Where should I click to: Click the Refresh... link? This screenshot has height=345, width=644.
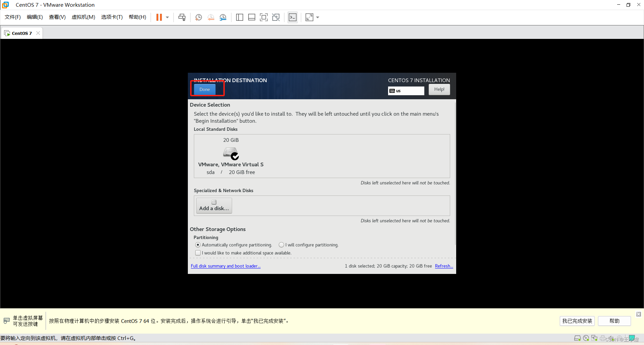click(444, 266)
